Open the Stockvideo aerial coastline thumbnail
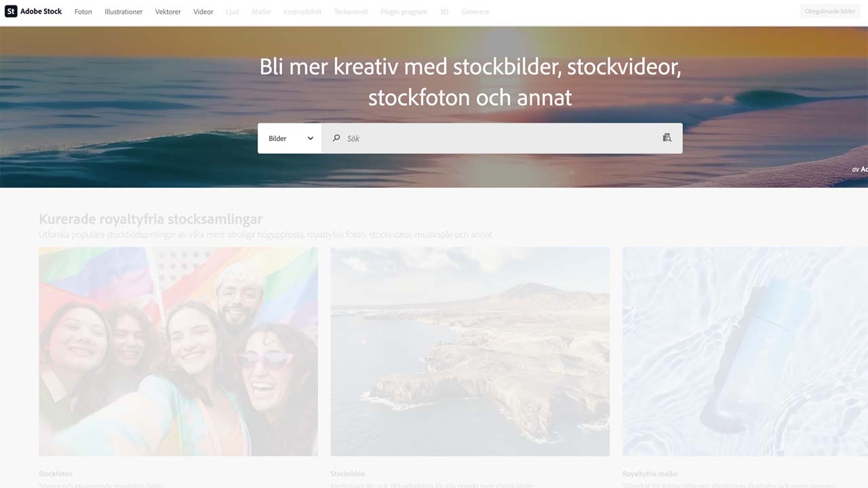The height and width of the screenshot is (488, 868). point(470,351)
